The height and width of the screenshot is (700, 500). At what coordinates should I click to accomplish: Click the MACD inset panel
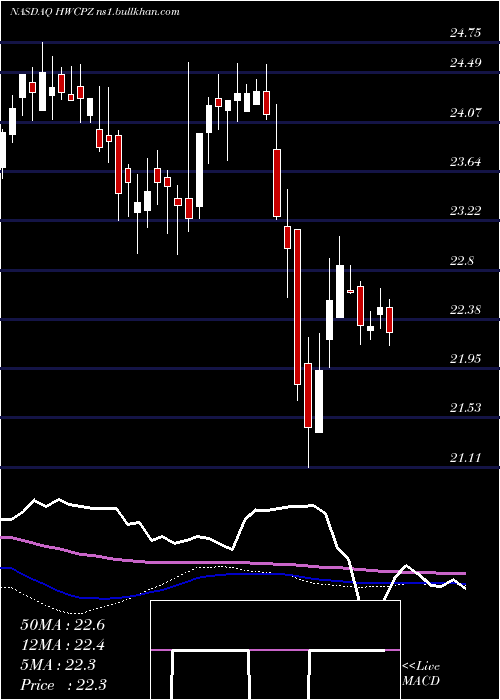point(275,650)
